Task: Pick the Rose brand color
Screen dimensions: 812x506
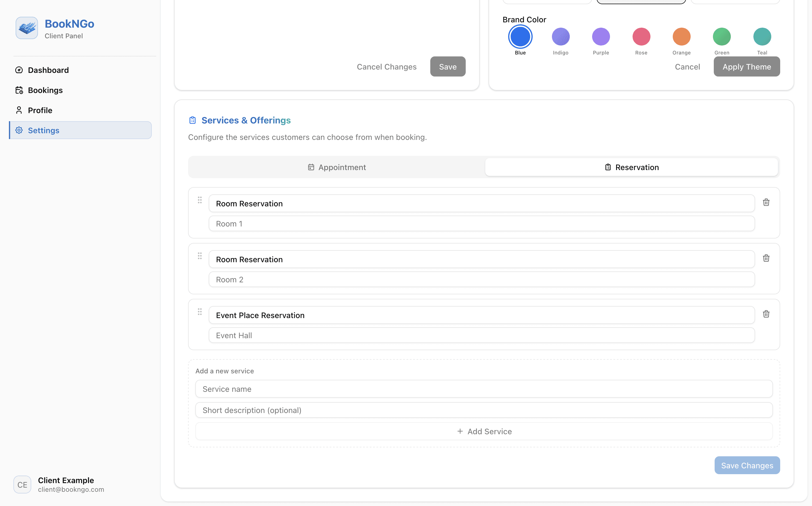Action: click(641, 37)
